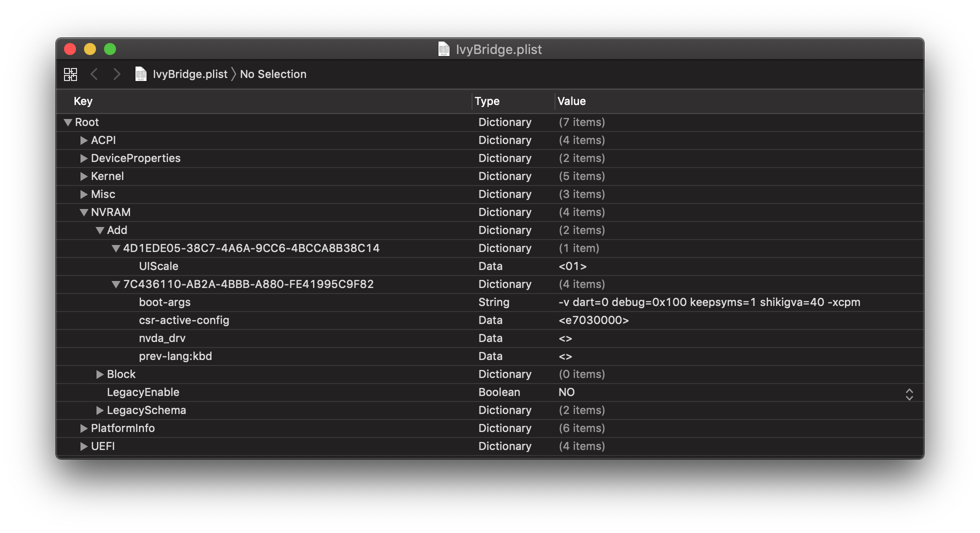The image size is (980, 533).
Task: Click the Data type of UIScale
Action: (x=490, y=266)
